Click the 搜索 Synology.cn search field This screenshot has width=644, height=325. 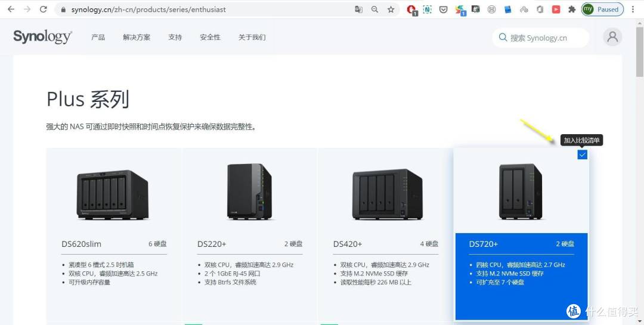[540, 38]
